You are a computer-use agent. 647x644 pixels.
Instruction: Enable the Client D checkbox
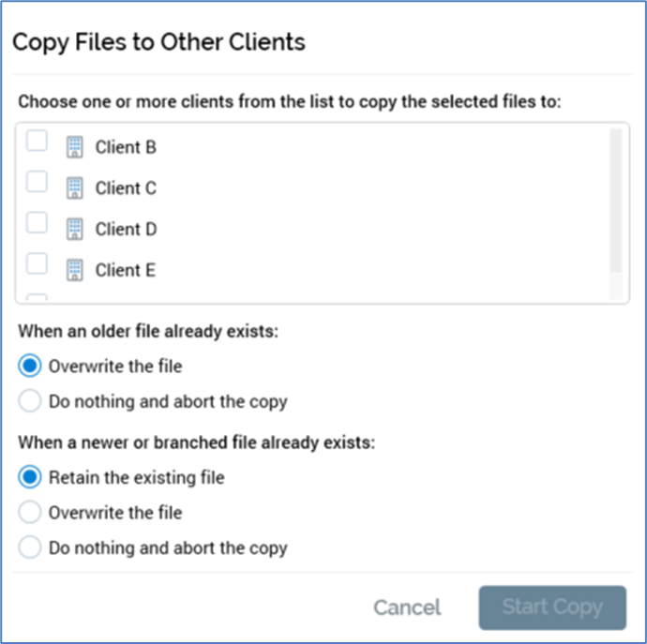coord(36,223)
